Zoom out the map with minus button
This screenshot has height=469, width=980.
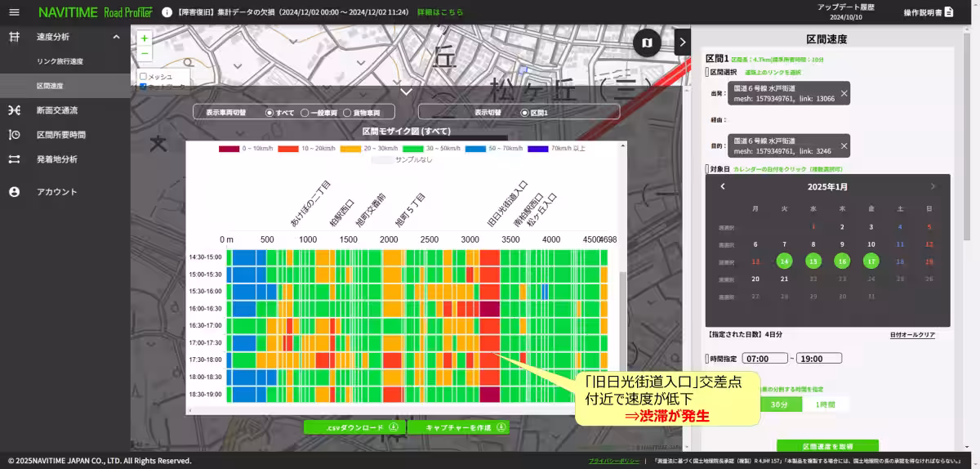point(145,53)
